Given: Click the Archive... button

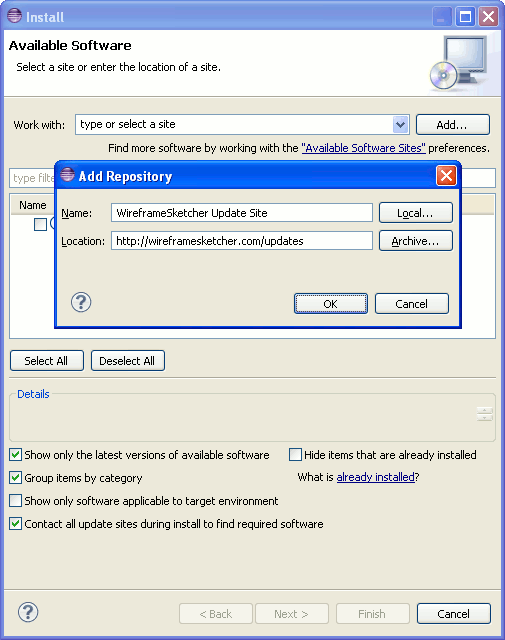Looking at the screenshot, I should tap(416, 241).
